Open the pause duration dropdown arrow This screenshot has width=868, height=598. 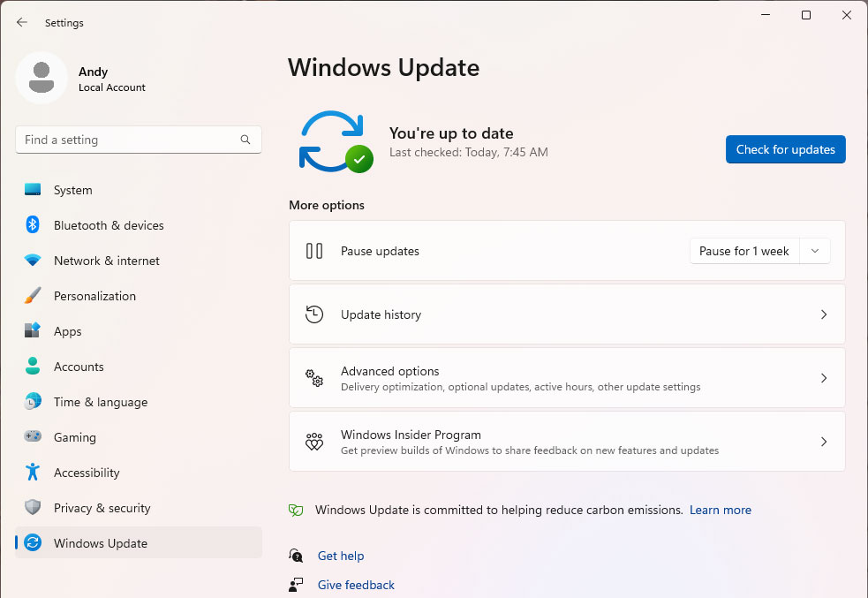point(815,251)
